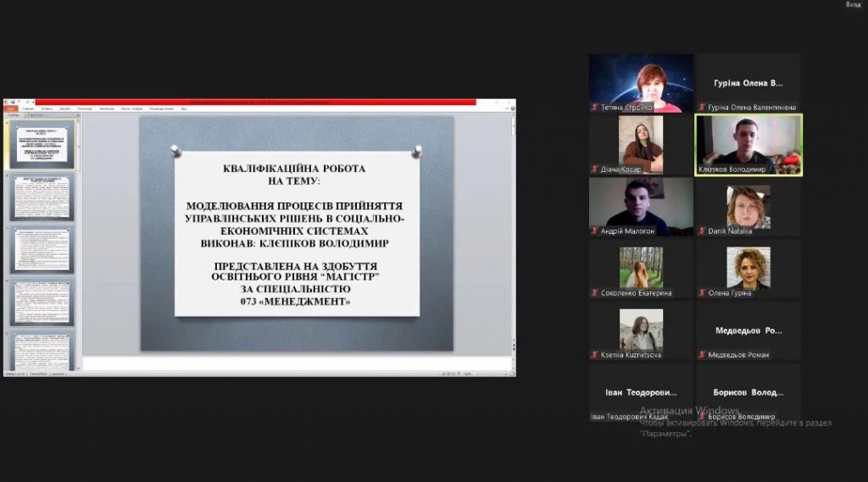Click the muted mic icon for Соколенко Екатерина

[595, 293]
